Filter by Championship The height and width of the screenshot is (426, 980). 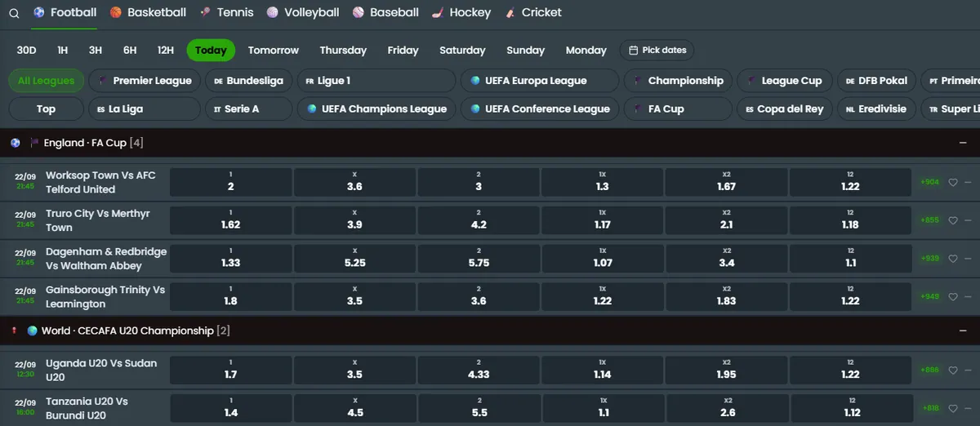tap(678, 81)
